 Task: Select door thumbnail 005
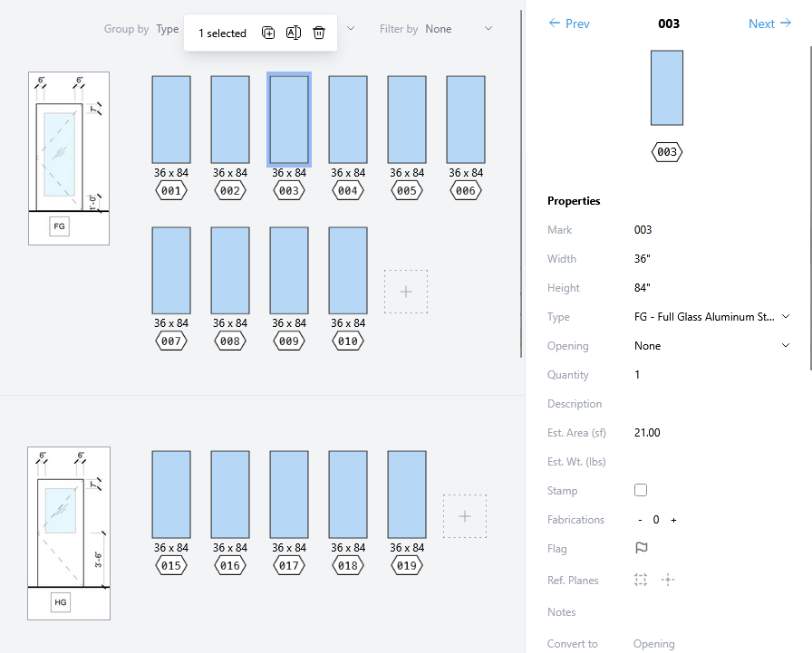tap(407, 120)
